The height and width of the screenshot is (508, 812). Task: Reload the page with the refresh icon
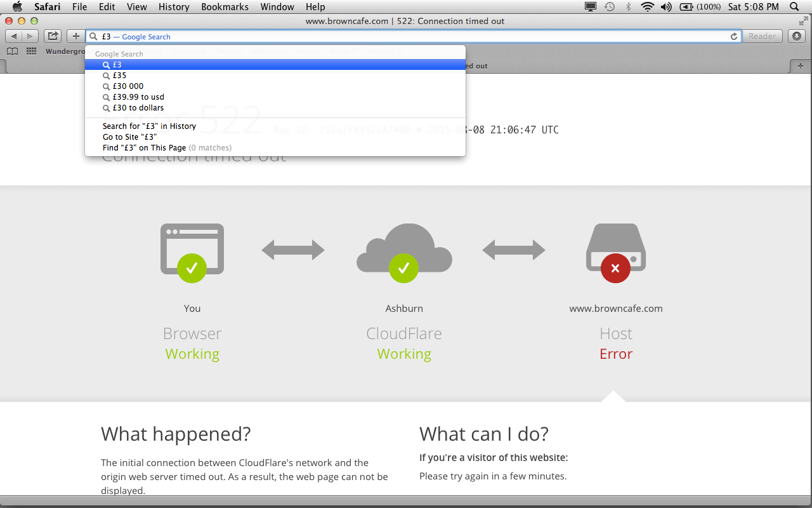coord(734,37)
